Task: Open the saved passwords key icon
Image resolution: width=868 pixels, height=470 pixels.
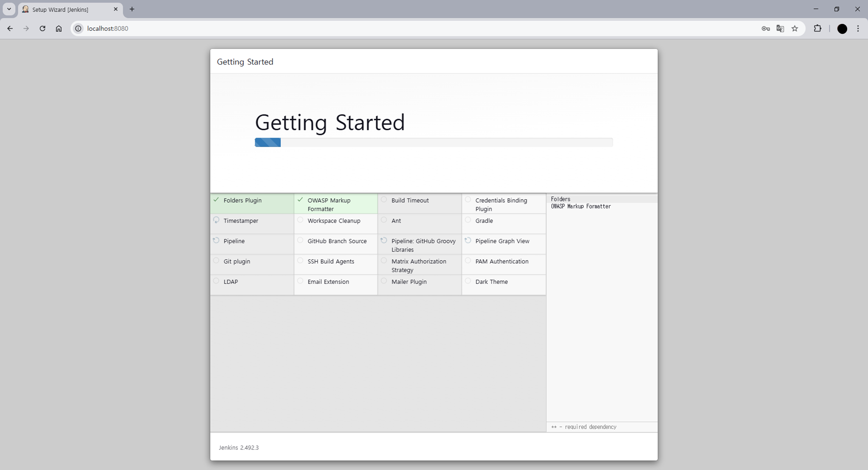Action: 766,29
